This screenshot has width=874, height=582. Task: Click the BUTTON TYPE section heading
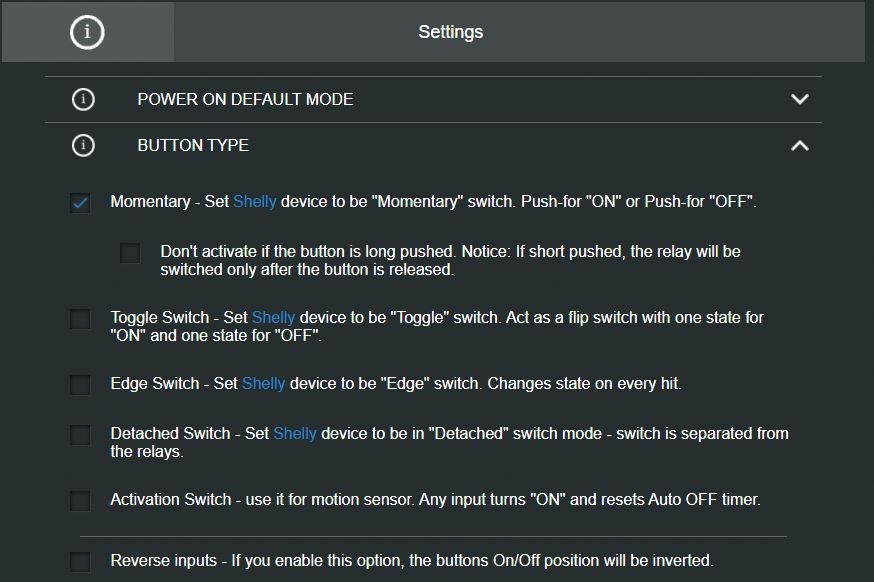tap(193, 146)
